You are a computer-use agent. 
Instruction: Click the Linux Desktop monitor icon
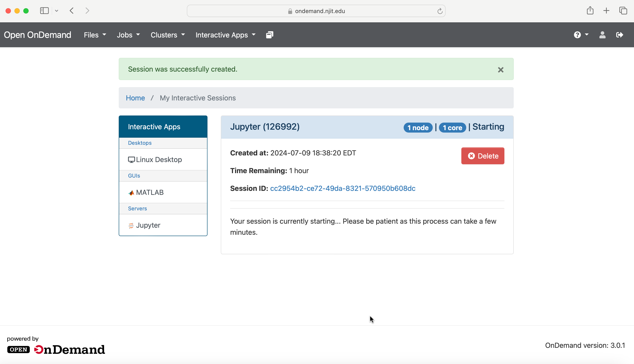[131, 160]
